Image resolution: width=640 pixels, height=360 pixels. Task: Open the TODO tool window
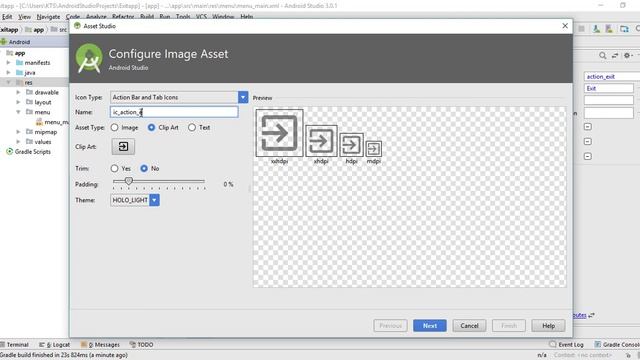pos(141,344)
